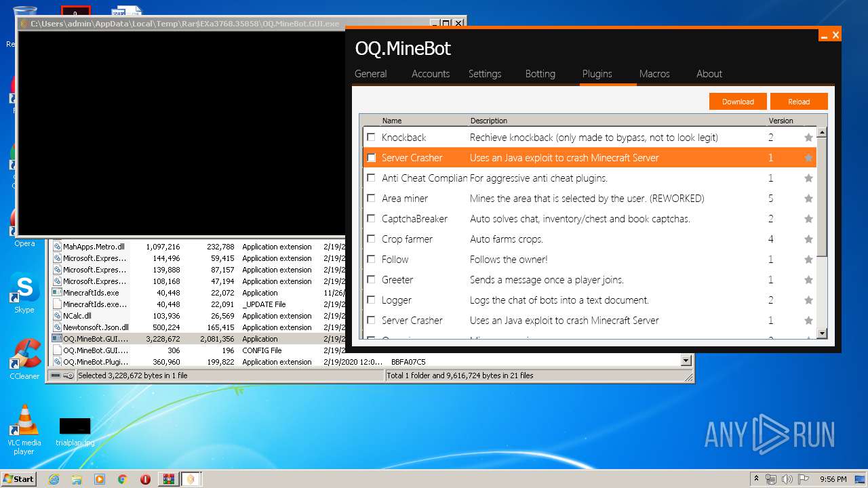868x488 pixels.
Task: Open the About tab
Action: tap(709, 74)
